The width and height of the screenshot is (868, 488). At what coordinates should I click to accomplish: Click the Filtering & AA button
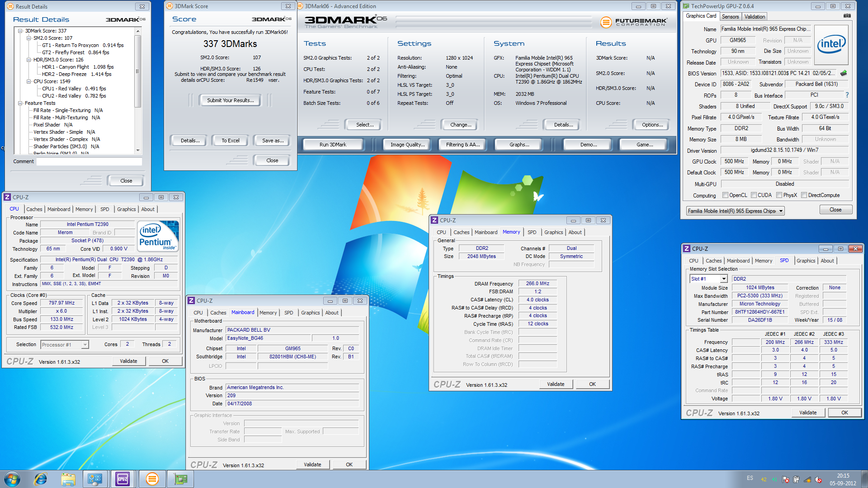click(462, 145)
